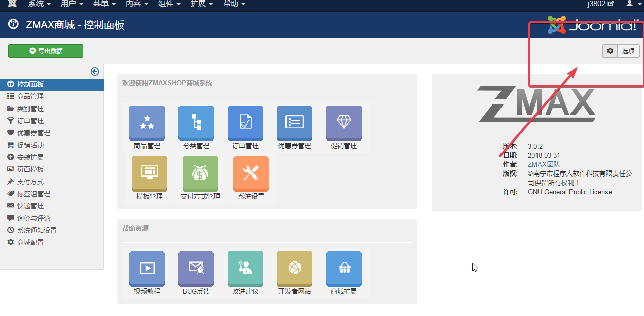Open the j3802 site link
644x316 pixels.
[600, 4]
